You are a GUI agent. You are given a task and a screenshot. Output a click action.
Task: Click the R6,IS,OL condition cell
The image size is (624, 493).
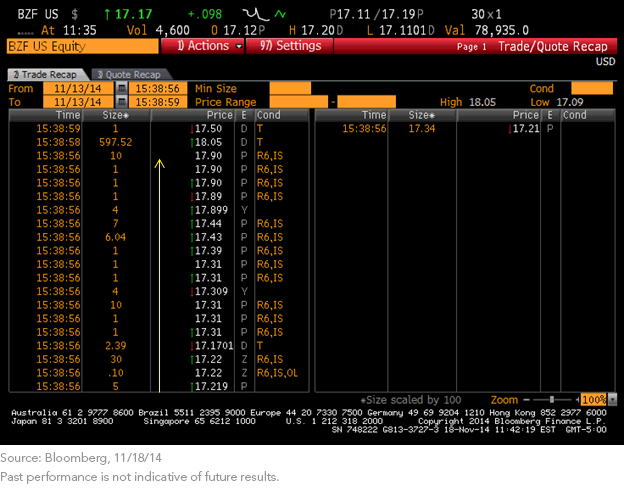[277, 373]
